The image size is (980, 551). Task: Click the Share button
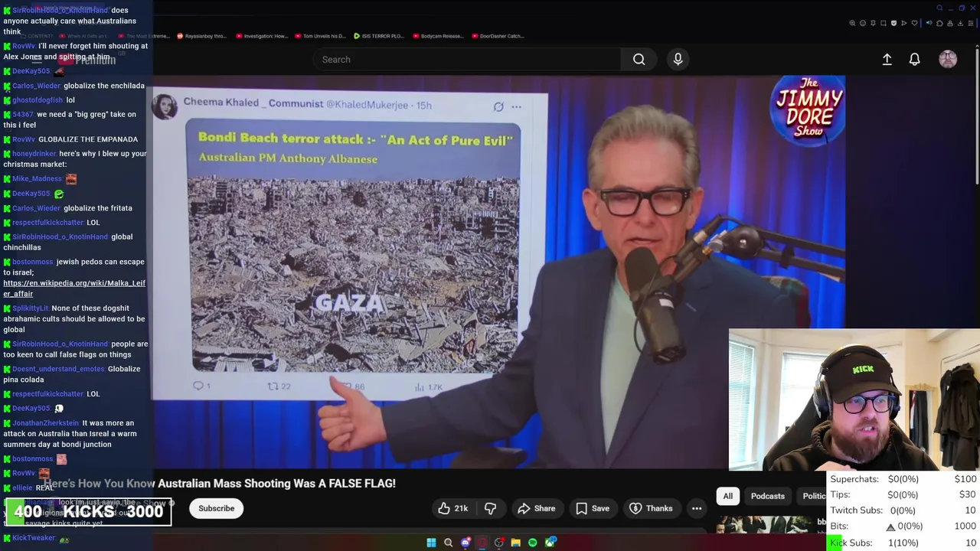(536, 508)
